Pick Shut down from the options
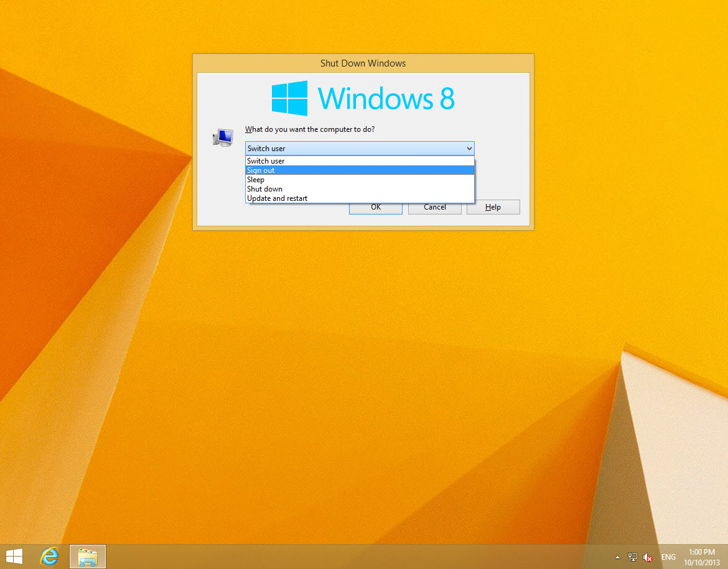 pos(264,189)
